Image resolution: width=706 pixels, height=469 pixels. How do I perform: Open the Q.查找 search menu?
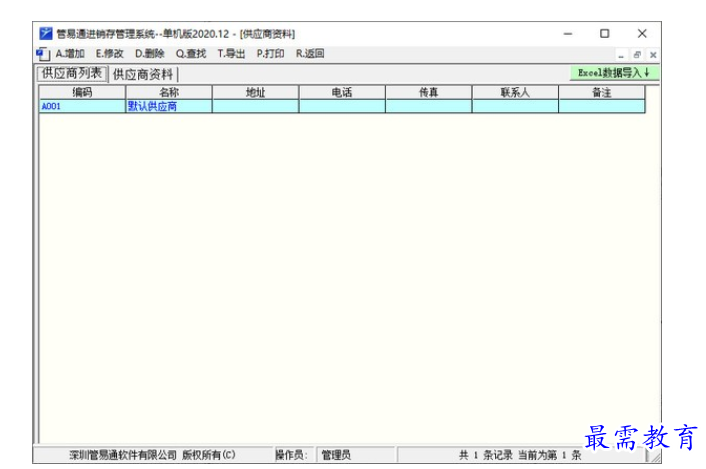point(190,54)
